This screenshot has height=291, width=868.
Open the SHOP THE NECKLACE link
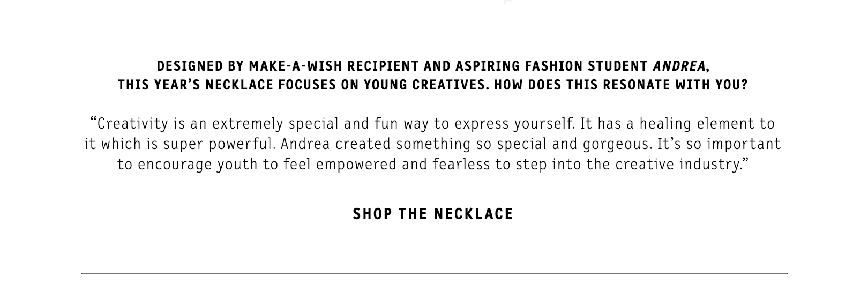click(433, 214)
